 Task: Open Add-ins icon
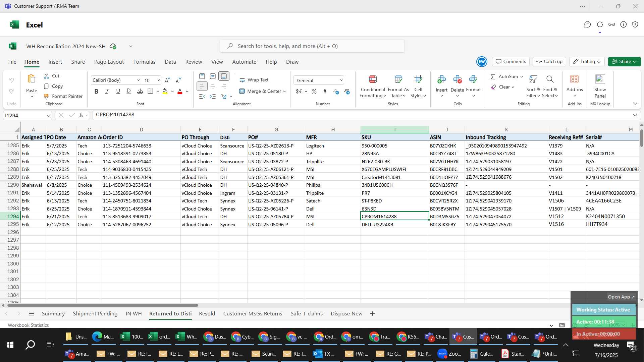(x=575, y=79)
